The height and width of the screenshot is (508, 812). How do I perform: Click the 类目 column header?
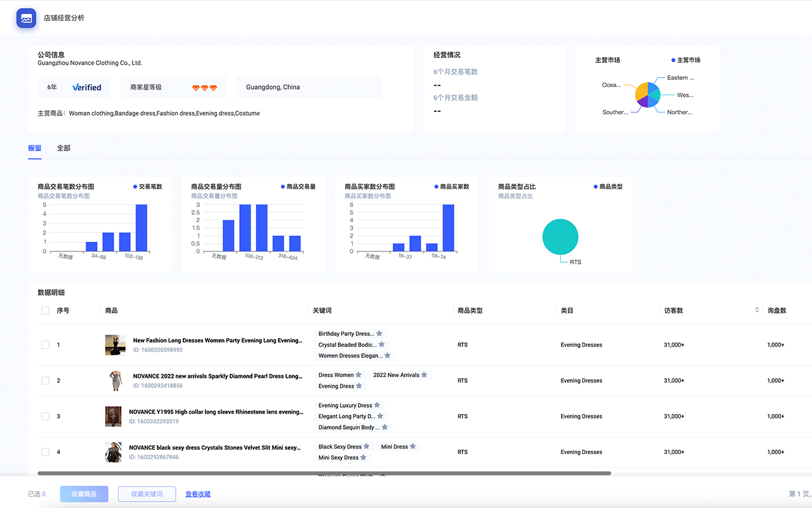tap(567, 311)
